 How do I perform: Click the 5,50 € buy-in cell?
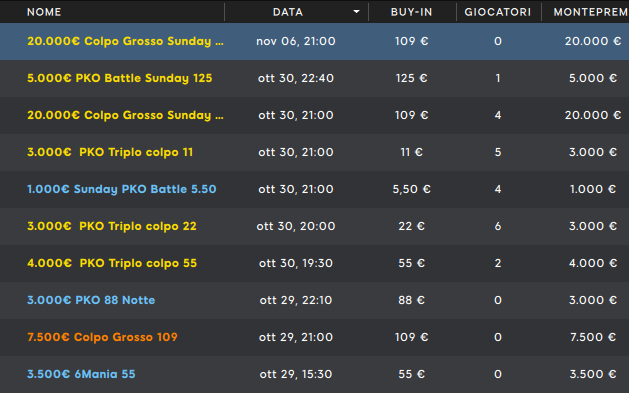[412, 189]
